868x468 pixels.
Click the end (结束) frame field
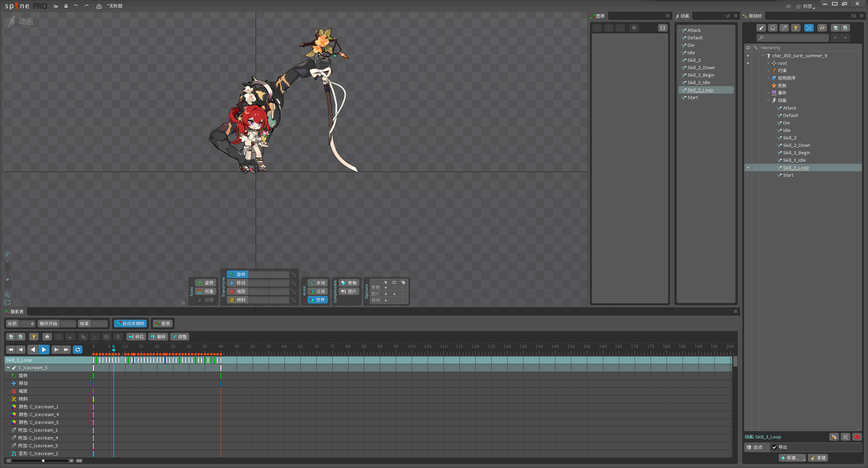click(x=99, y=324)
